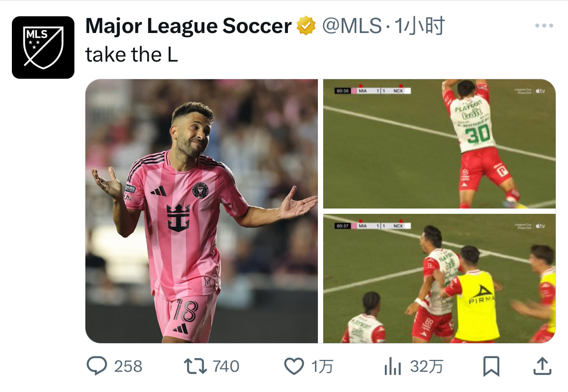Open the yellow bib players screenshot

439,278
